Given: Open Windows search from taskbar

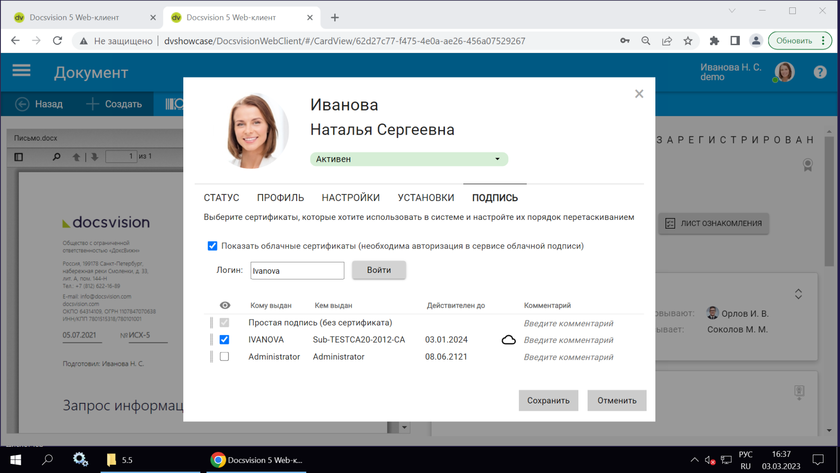Looking at the screenshot, I should [47, 460].
